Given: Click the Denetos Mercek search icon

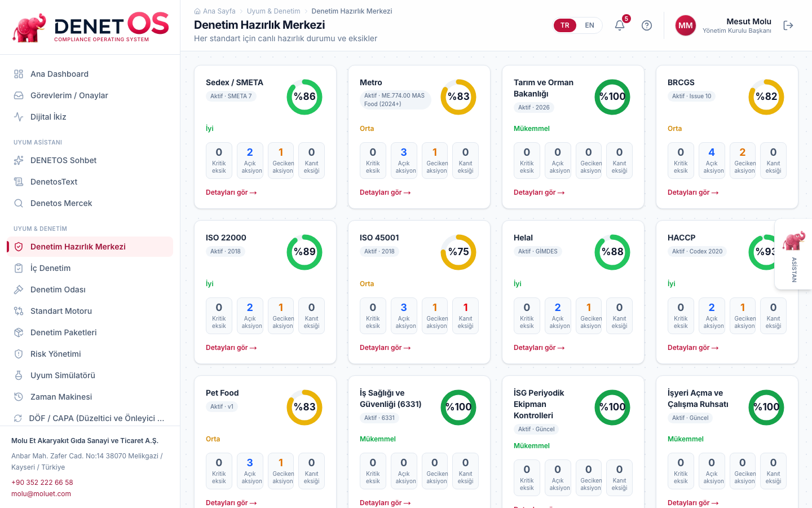Looking at the screenshot, I should click(x=19, y=203).
